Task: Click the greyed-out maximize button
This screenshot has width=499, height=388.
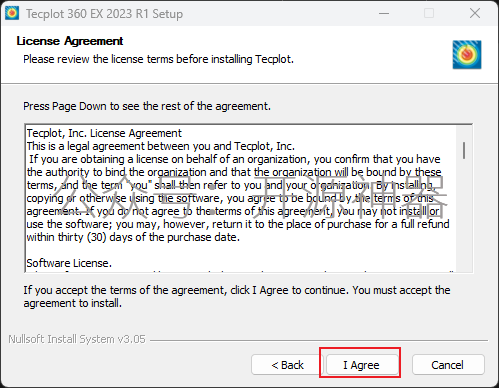Action: pos(429,14)
